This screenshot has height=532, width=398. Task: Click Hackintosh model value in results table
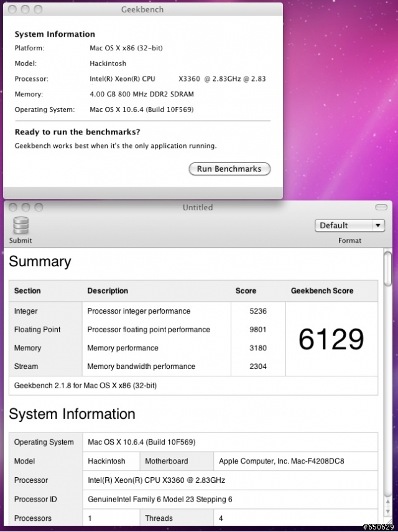106,461
